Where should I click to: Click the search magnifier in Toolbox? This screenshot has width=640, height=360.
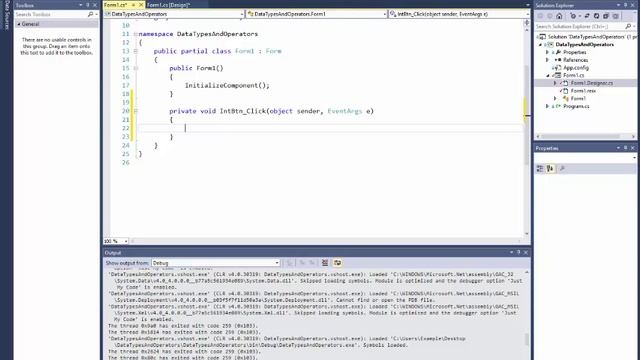click(x=90, y=14)
